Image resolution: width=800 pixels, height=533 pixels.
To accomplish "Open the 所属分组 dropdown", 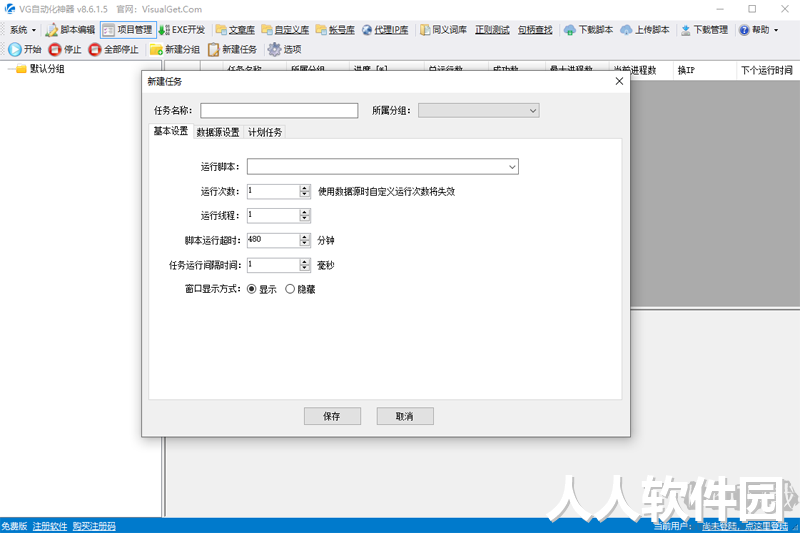I will pyautogui.click(x=479, y=111).
